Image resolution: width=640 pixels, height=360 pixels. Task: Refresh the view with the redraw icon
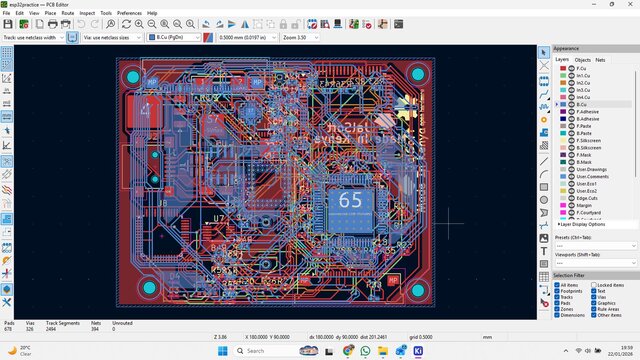click(126, 24)
